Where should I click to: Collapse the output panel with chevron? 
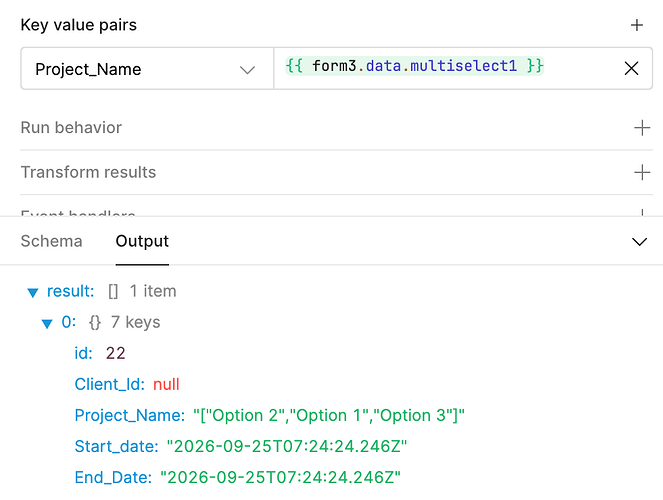tap(639, 242)
